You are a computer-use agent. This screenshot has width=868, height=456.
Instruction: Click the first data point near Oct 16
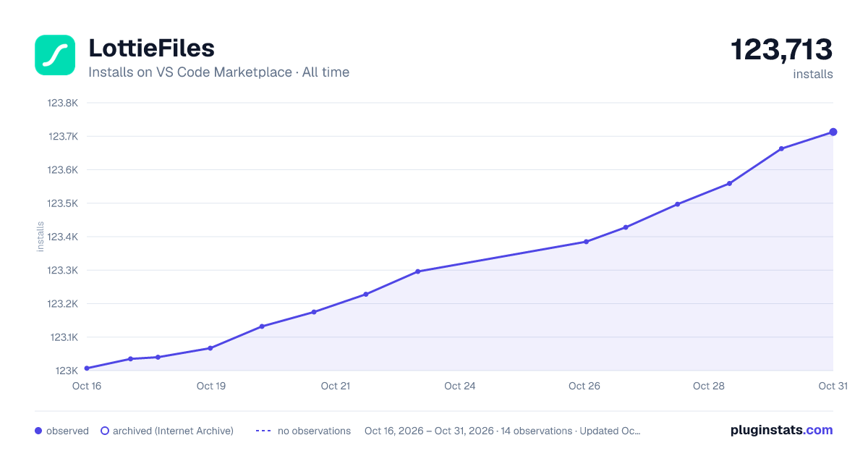pyautogui.click(x=87, y=368)
